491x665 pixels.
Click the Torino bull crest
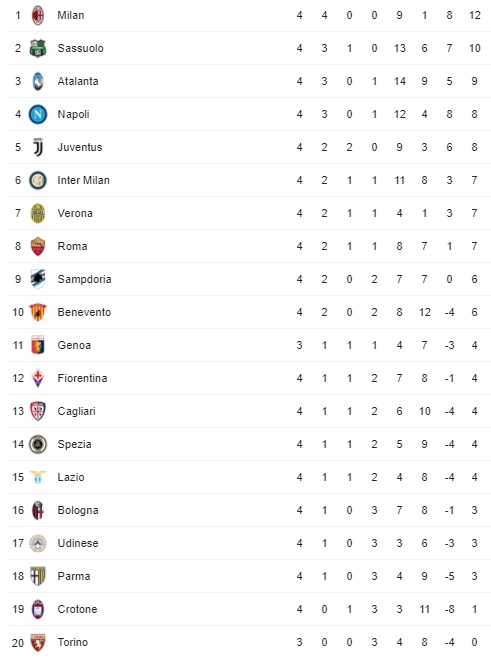point(38,642)
